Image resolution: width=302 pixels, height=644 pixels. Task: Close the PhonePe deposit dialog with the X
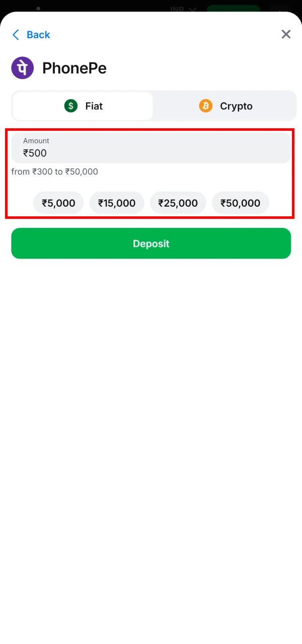click(x=286, y=34)
